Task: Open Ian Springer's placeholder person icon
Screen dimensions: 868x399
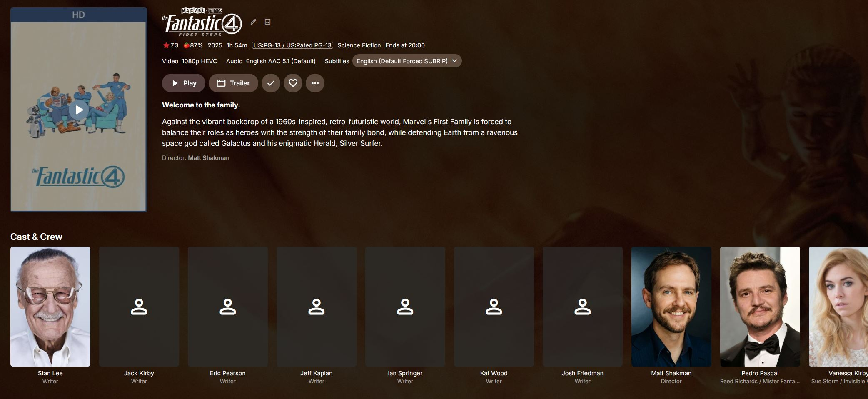Action: (x=405, y=307)
